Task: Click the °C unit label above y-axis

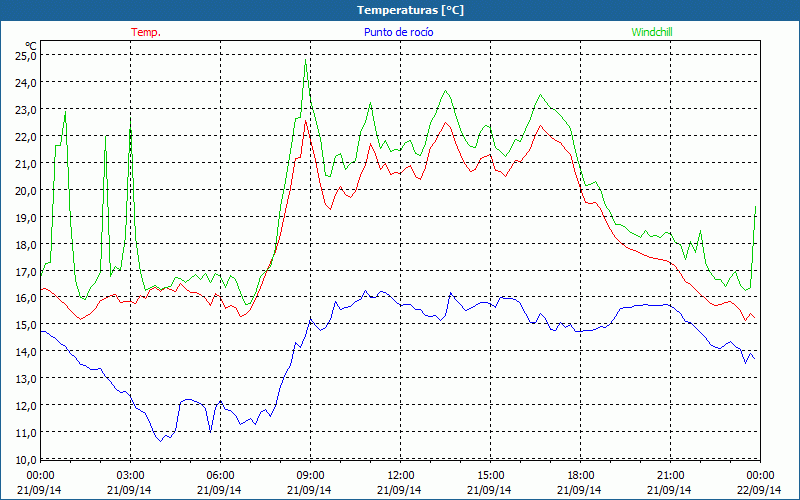Action: click(x=31, y=46)
